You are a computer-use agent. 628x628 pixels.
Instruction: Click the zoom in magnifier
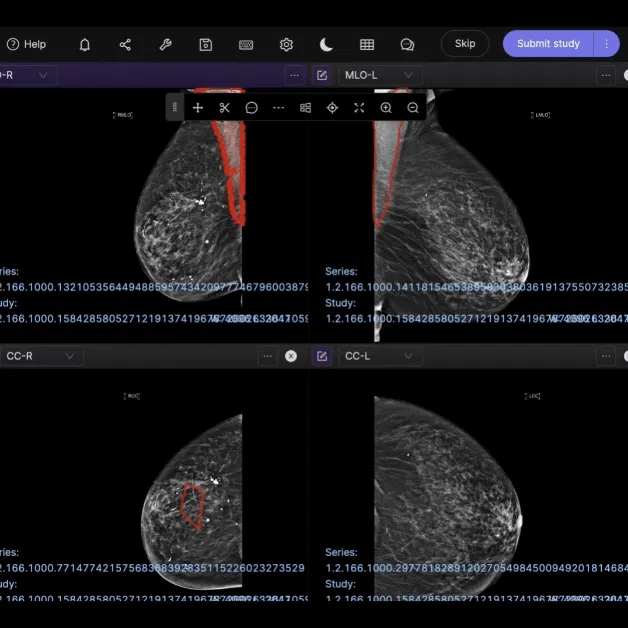click(x=386, y=108)
